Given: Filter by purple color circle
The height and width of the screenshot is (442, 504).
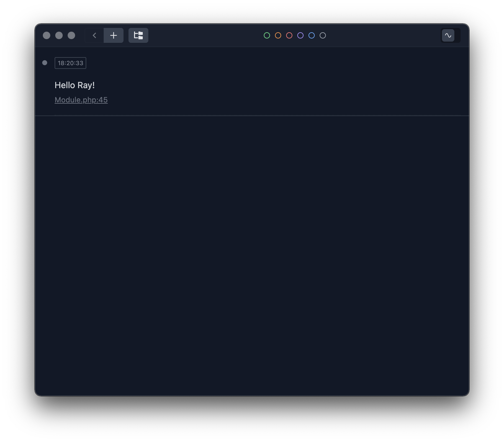Looking at the screenshot, I should pos(300,35).
